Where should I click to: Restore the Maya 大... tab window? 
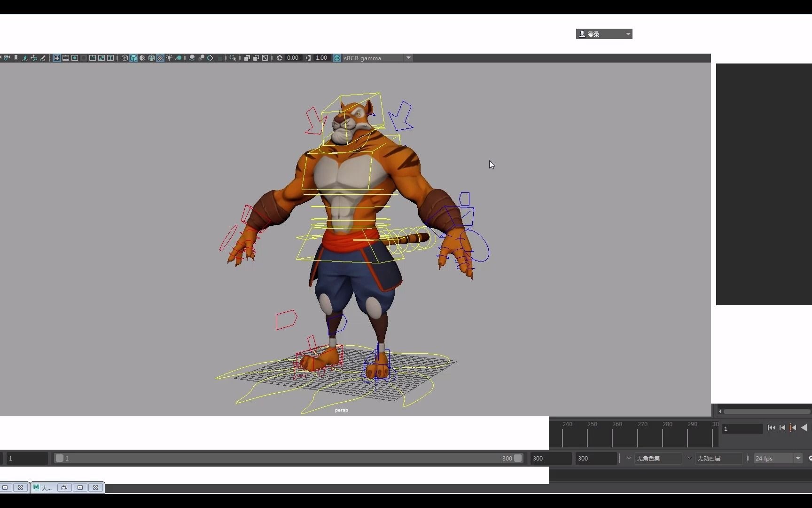[64, 488]
